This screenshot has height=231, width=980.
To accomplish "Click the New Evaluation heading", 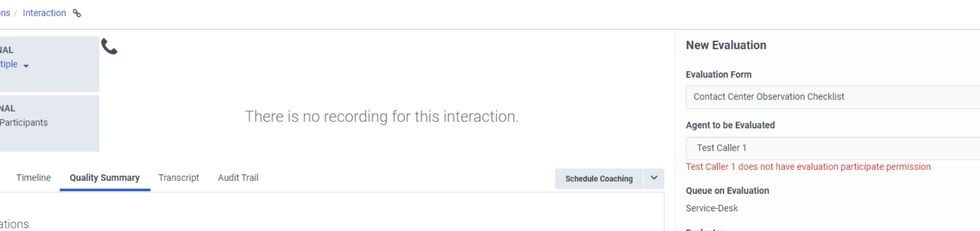I will 726,45.
